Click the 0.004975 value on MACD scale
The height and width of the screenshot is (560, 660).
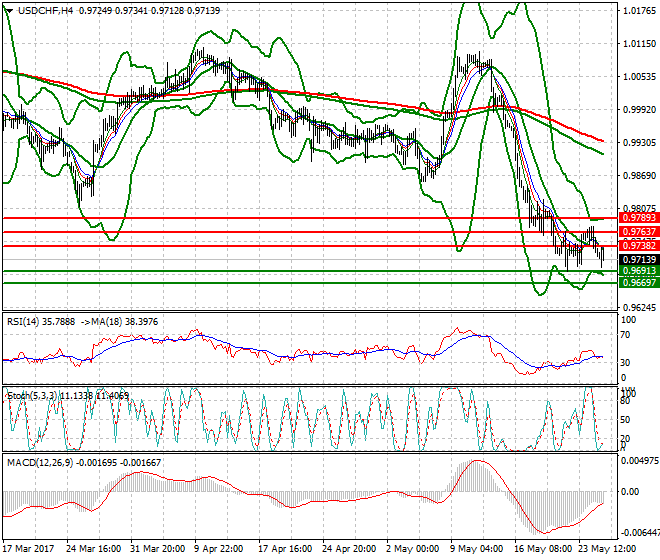[637, 461]
